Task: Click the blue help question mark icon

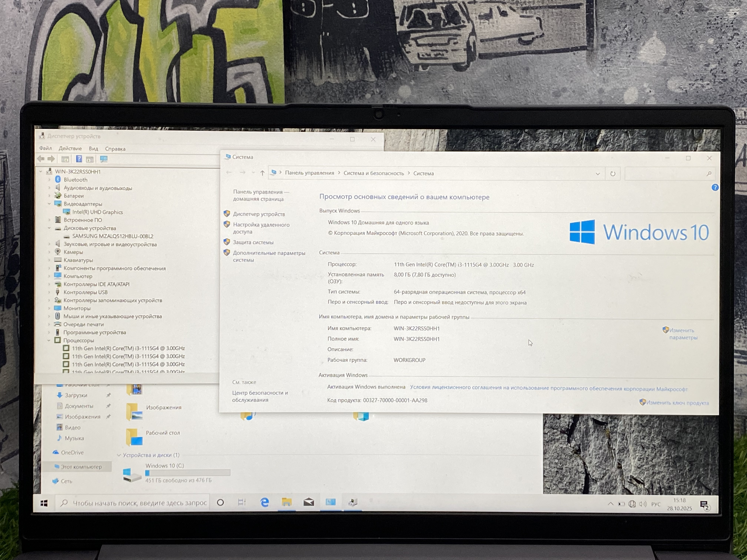Action: pyautogui.click(x=715, y=188)
